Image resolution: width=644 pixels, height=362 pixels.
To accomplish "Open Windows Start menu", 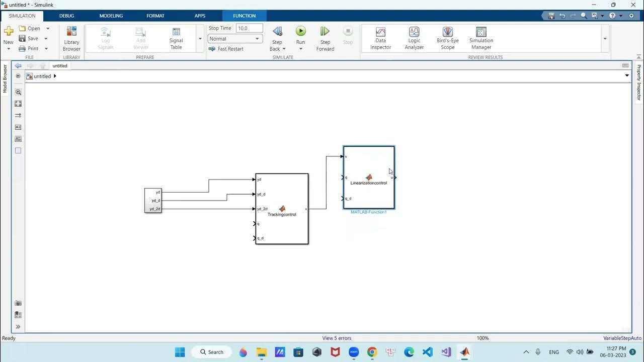I will click(x=180, y=352).
